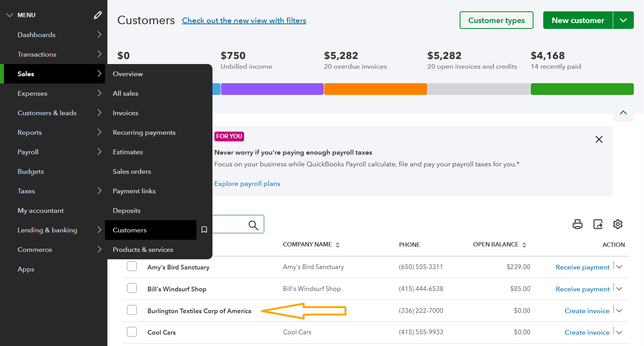This screenshot has width=644, height=346.
Task: Create invoice for Burlington Textiles
Action: click(587, 311)
